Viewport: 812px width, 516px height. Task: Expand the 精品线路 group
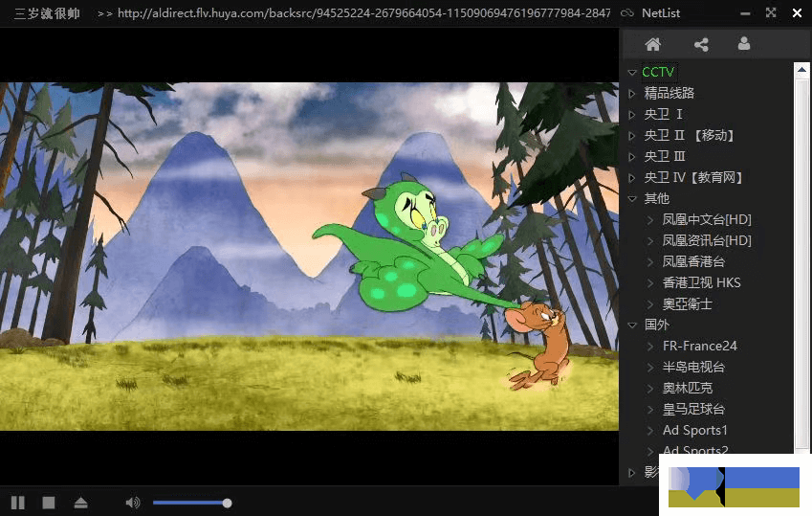coord(632,94)
